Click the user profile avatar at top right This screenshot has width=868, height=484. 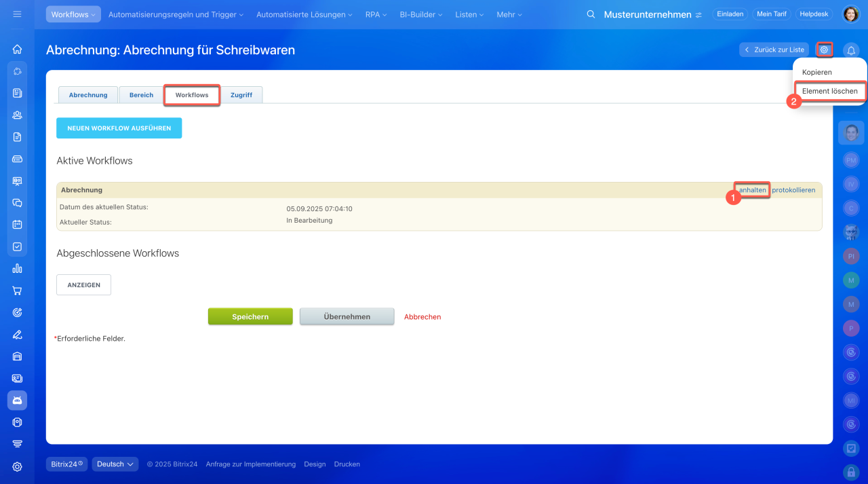851,14
